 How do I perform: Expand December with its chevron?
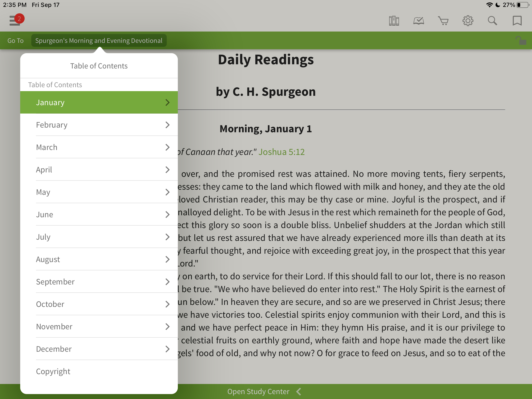167,349
